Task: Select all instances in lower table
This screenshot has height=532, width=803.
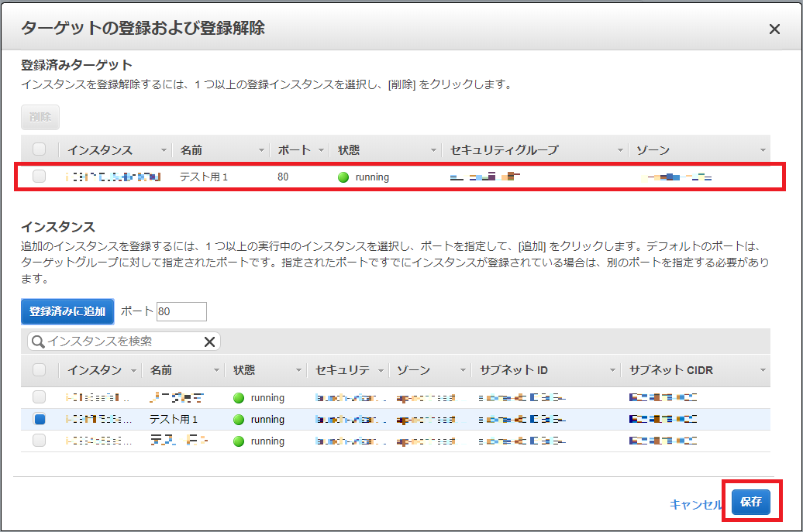Action: click(x=40, y=370)
